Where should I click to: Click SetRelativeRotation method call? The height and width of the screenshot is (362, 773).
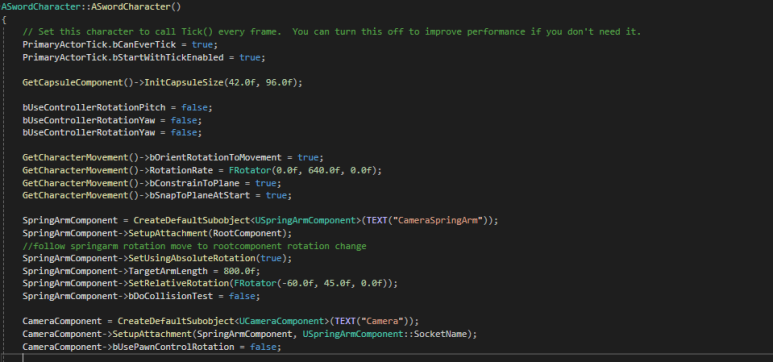click(178, 283)
